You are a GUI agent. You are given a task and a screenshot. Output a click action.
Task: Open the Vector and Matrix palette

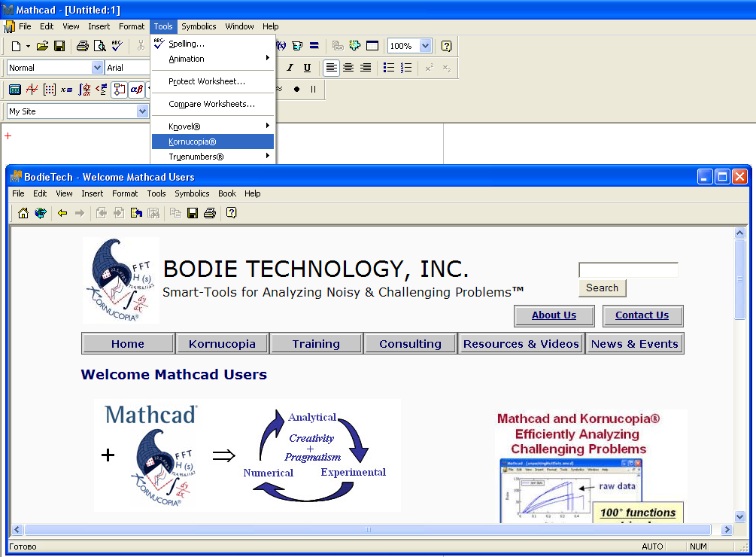pos(49,90)
